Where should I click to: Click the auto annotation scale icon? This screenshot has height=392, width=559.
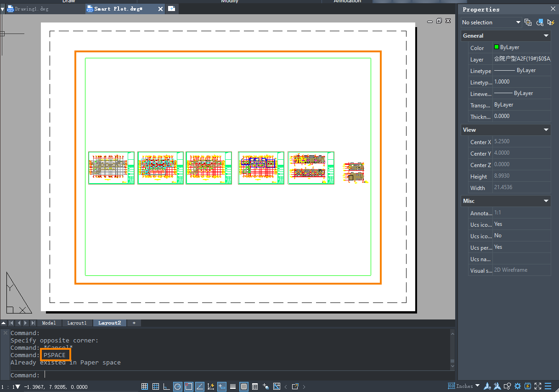coord(497,386)
